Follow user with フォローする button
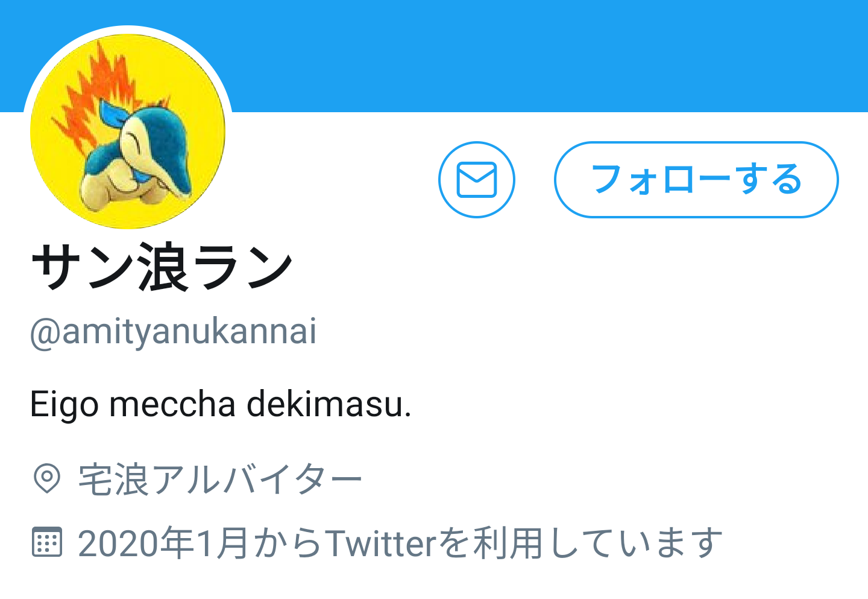Screen dimensions: 868x599 pos(696,180)
